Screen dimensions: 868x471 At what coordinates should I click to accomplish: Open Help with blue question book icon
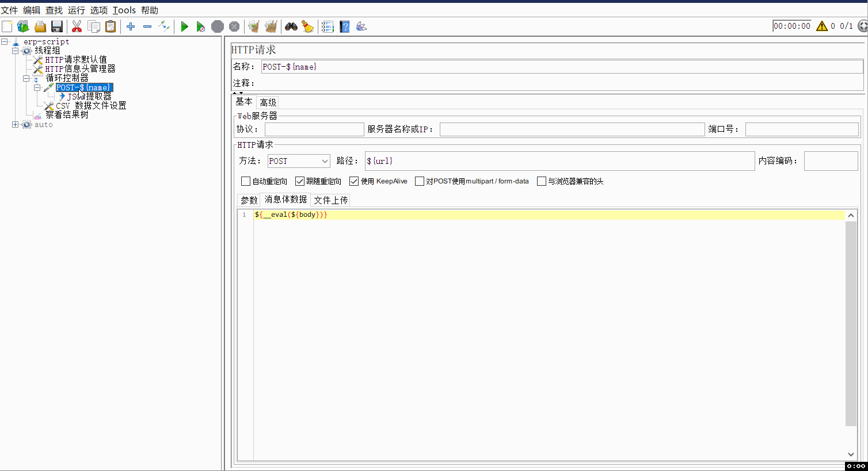point(345,26)
